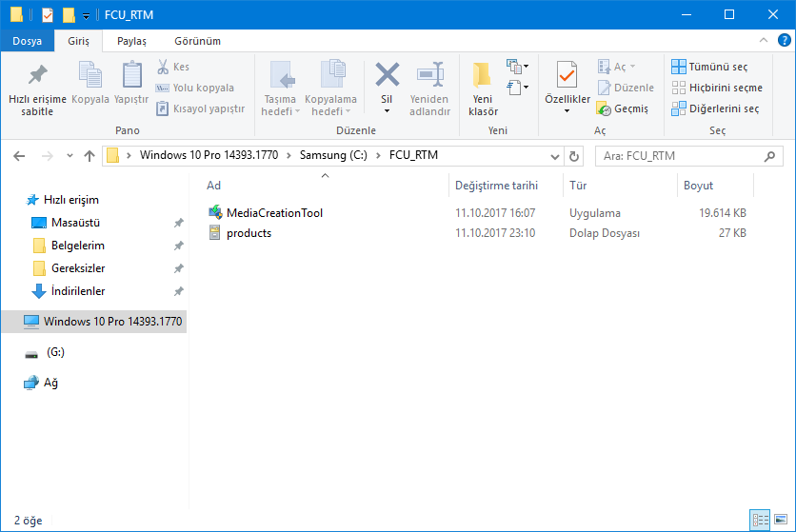
Task: Create a Yeni klasör
Action: (483, 89)
